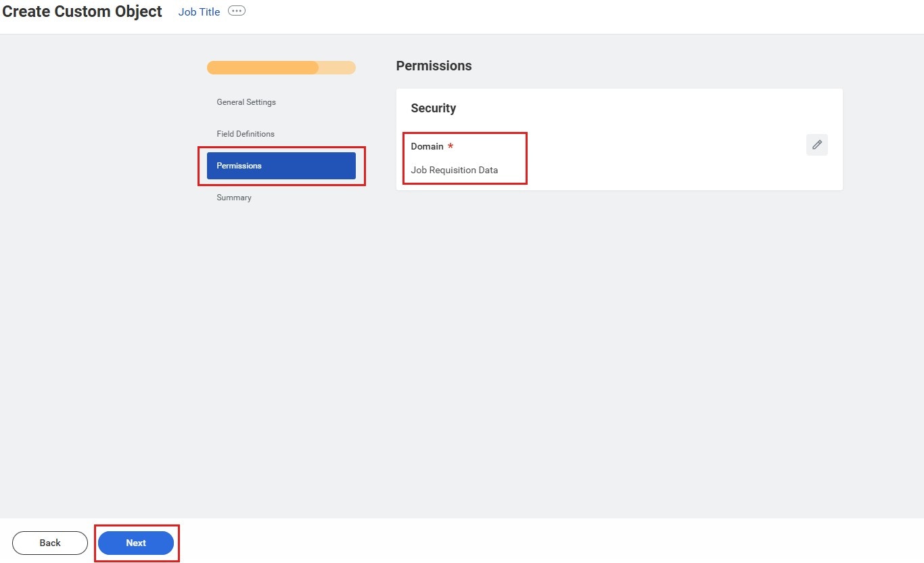Click the edit icon for Job Requisition Data domain
The image size is (924, 563).
tap(816, 144)
